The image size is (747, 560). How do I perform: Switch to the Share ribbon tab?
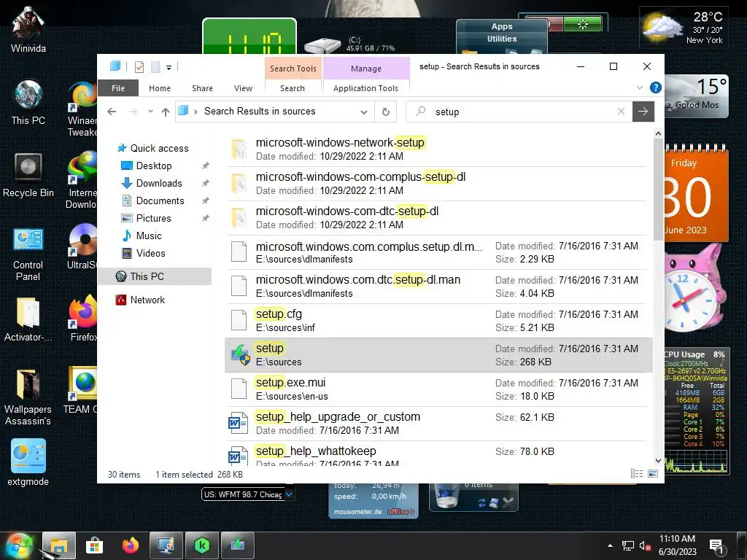[203, 88]
